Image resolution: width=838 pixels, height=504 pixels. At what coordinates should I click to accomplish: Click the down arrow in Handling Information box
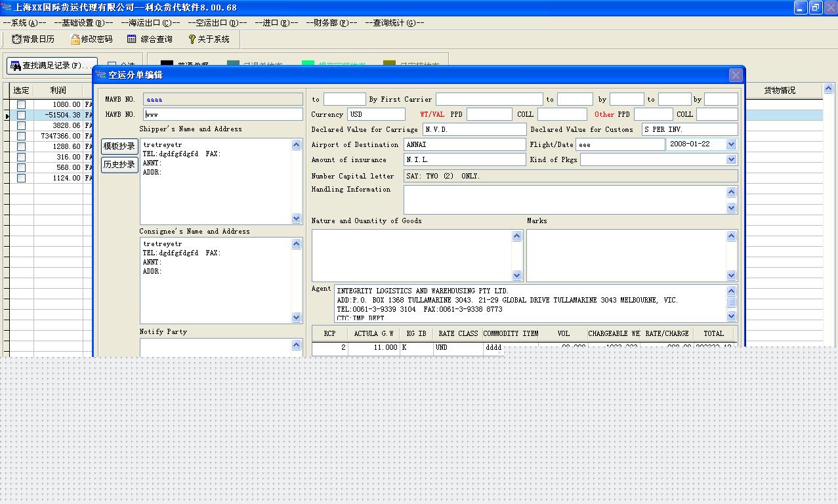click(732, 208)
